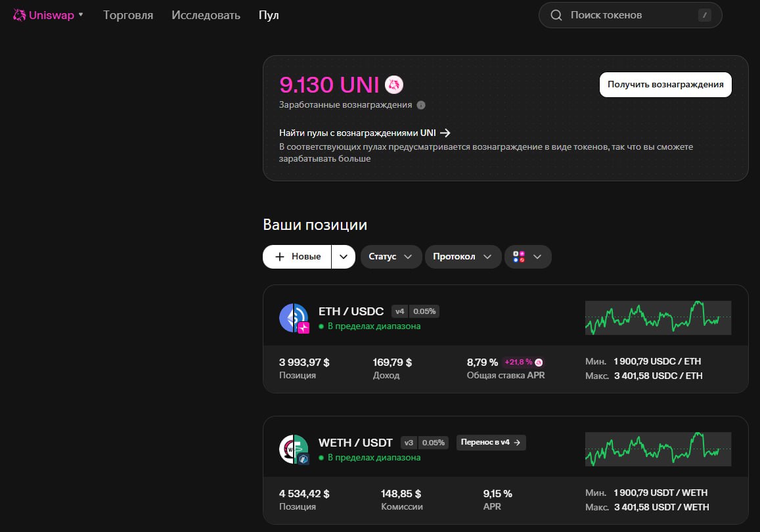Click the colored network dots icon

(519, 257)
